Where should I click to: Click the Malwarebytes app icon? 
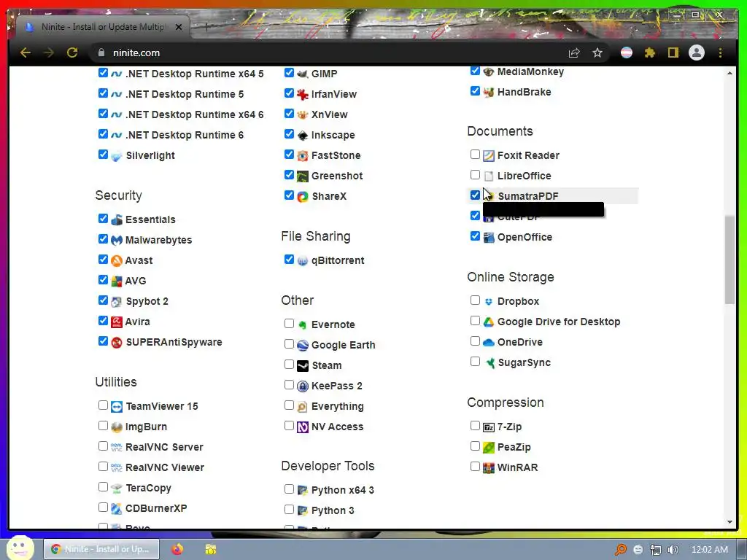pyautogui.click(x=117, y=241)
